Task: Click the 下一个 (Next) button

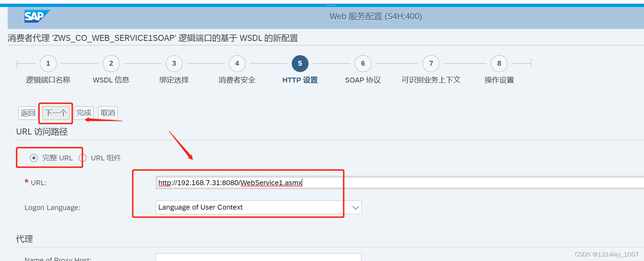Action: tap(56, 113)
